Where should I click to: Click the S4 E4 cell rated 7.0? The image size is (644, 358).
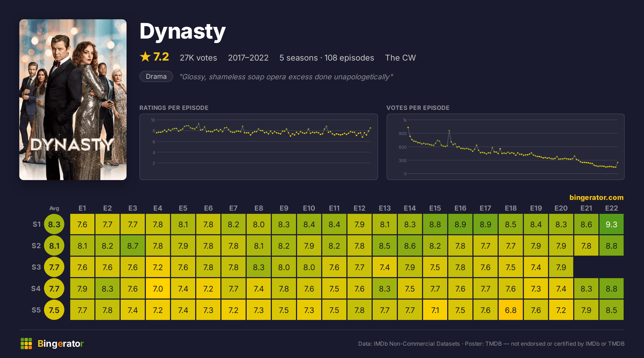[x=158, y=289]
